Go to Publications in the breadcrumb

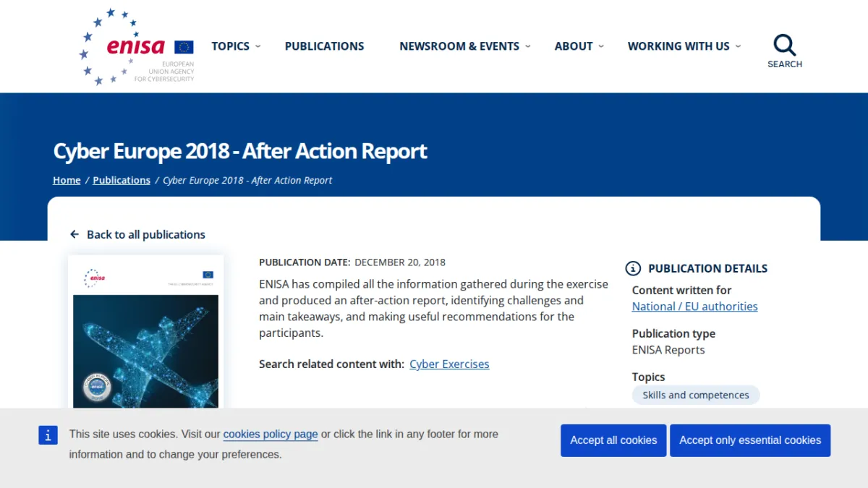coord(122,180)
